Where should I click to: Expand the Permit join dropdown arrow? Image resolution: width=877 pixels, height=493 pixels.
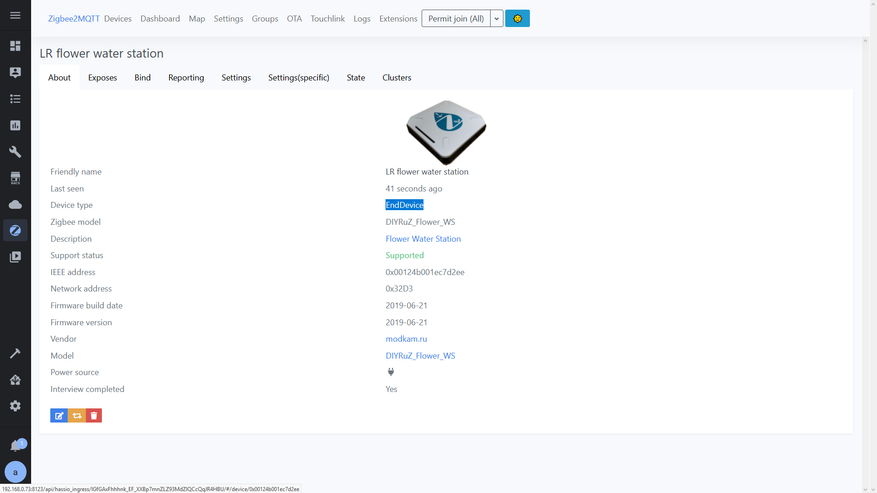[x=496, y=19]
